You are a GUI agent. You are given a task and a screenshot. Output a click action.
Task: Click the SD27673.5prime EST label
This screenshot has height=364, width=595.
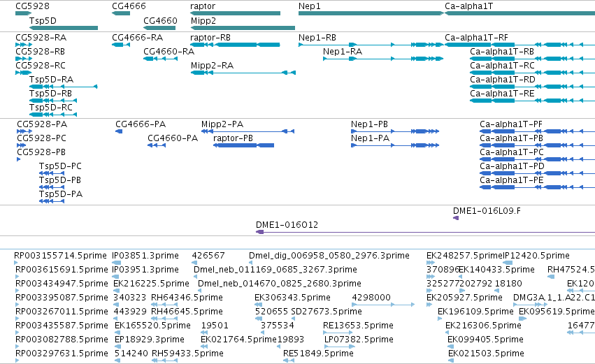(x=327, y=312)
